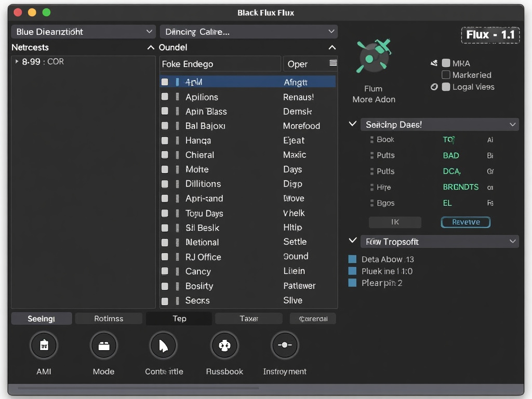Image resolution: width=532 pixels, height=399 pixels.
Task: Click the Flux - 1.1 badge
Action: coord(490,35)
